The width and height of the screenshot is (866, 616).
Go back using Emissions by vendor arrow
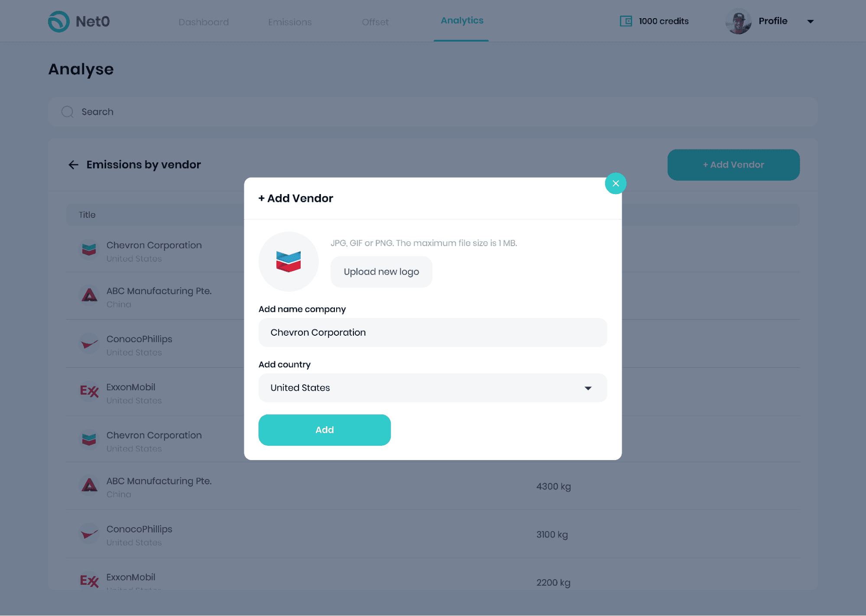tap(73, 165)
